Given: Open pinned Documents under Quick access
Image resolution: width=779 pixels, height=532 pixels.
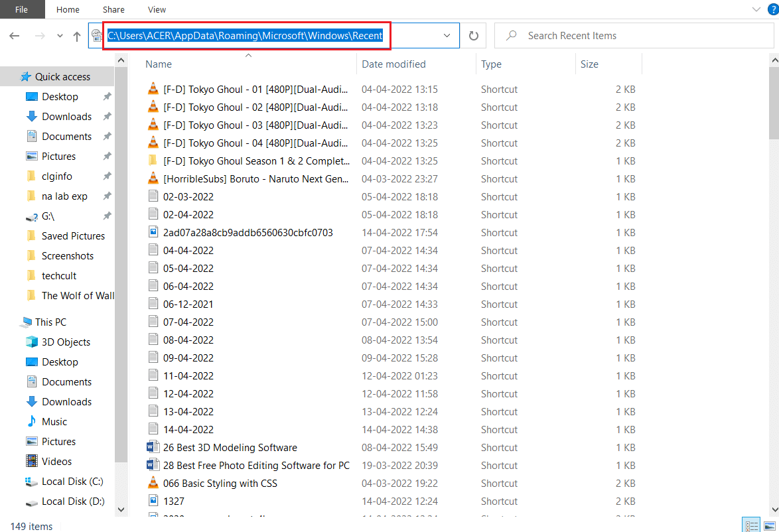Looking at the screenshot, I should coord(66,136).
